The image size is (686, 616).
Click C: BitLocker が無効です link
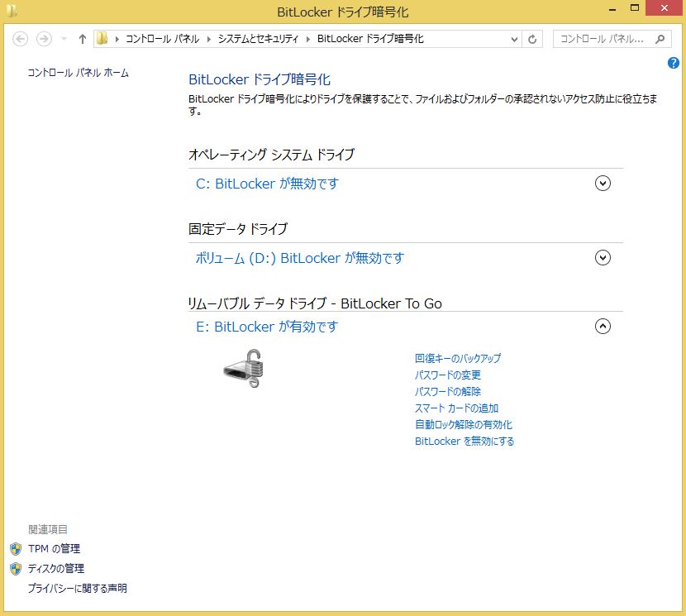[x=267, y=184]
